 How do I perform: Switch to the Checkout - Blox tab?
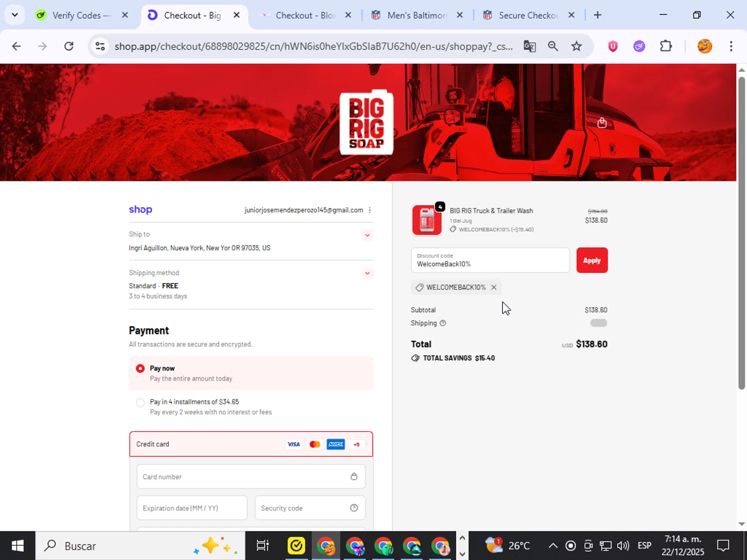(x=305, y=15)
